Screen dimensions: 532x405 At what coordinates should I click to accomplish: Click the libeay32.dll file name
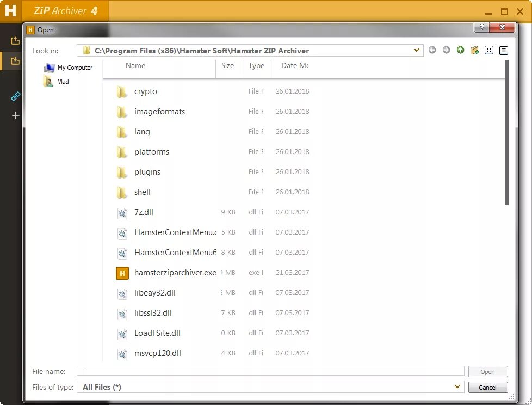(154, 293)
